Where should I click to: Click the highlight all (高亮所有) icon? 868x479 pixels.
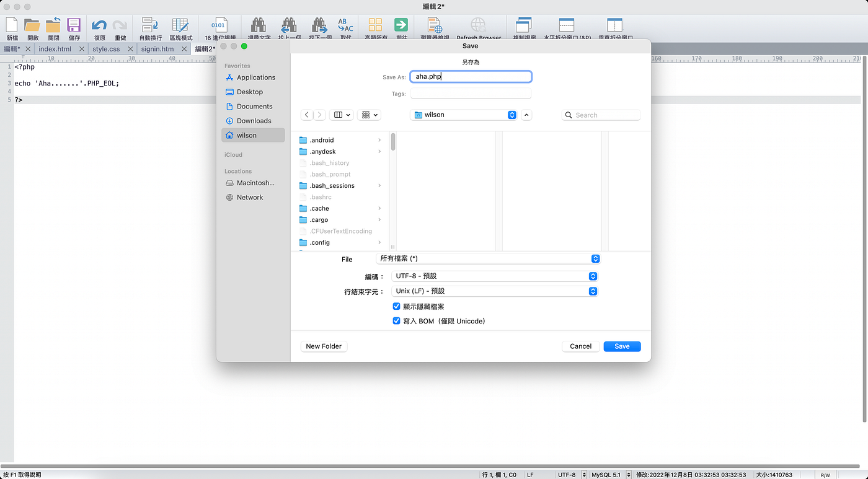[375, 25]
